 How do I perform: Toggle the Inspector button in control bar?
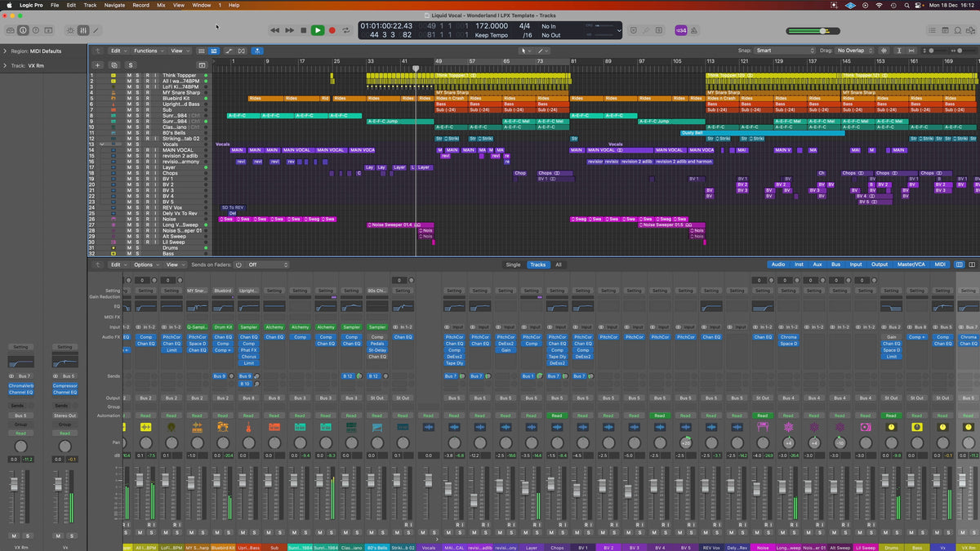point(24,30)
